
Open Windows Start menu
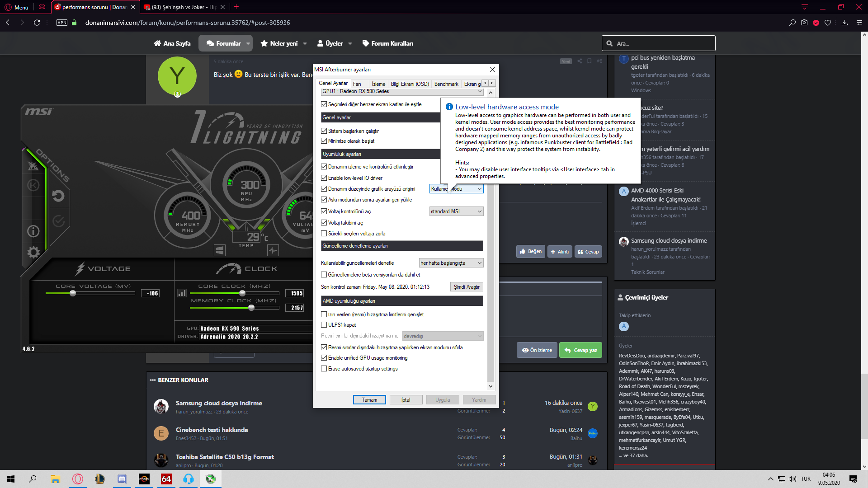point(11,479)
